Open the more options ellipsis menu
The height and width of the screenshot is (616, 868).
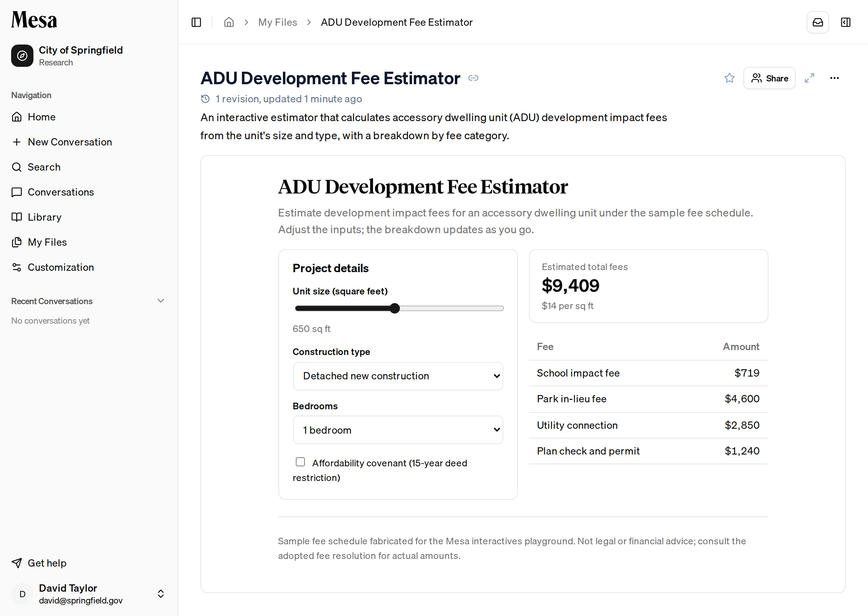pyautogui.click(x=834, y=78)
